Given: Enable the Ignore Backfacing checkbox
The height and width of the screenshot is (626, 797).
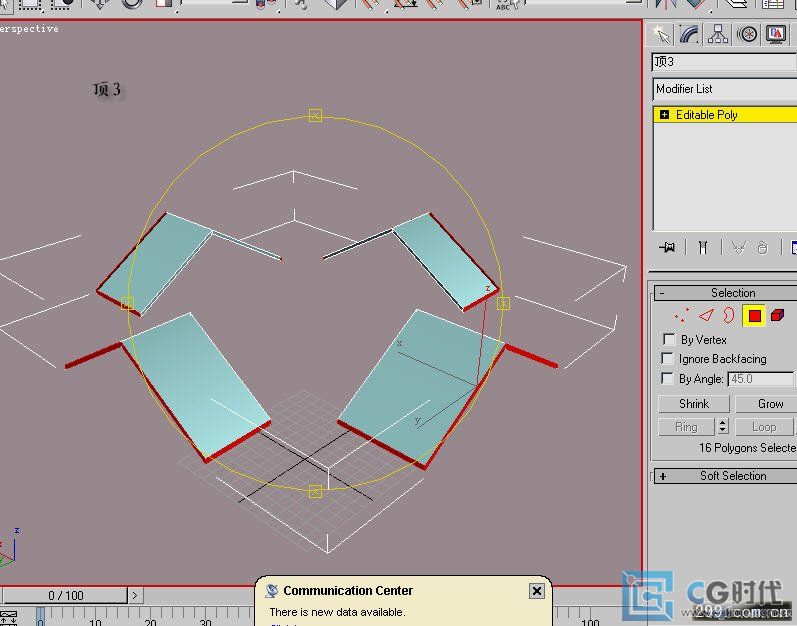Looking at the screenshot, I should pyautogui.click(x=667, y=358).
